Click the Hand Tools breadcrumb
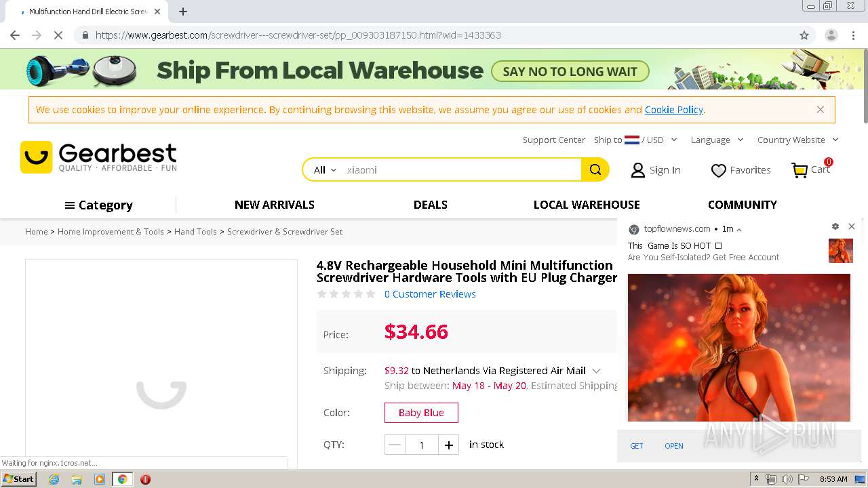868x488 pixels. click(195, 232)
